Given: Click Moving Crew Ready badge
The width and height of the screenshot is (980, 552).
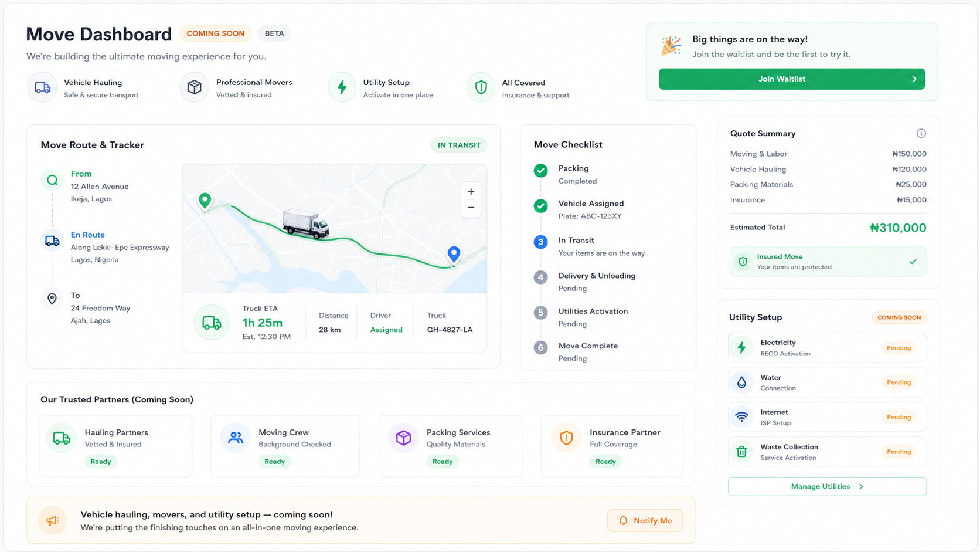Looking at the screenshot, I should pyautogui.click(x=274, y=462).
